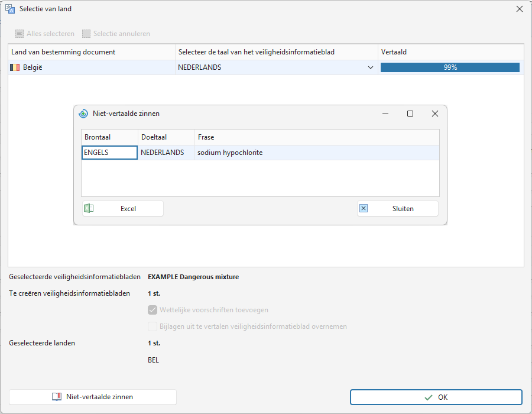This screenshot has height=414, width=532.
Task: Click the book icon on Niet-vertaalde zinnen button
Action: [57, 397]
